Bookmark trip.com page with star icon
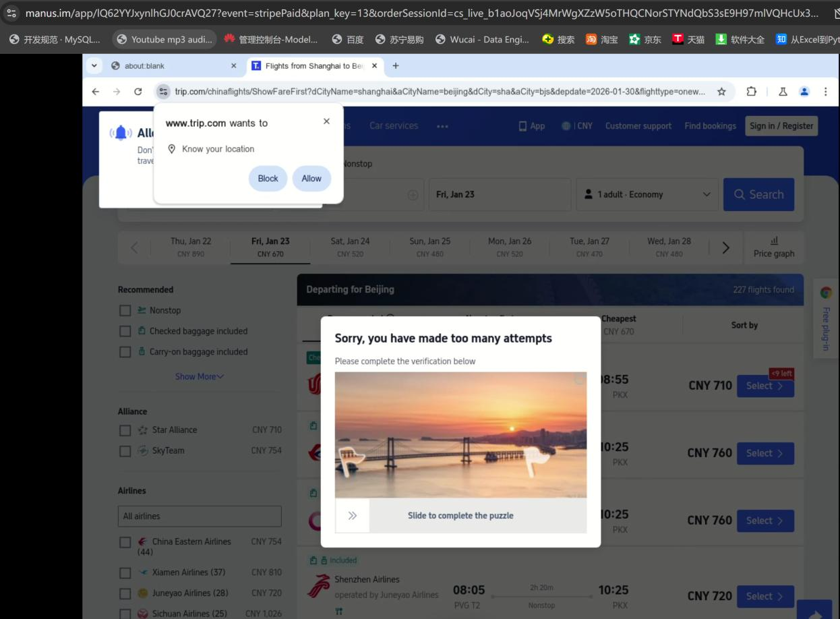This screenshot has width=840, height=619. point(721,92)
